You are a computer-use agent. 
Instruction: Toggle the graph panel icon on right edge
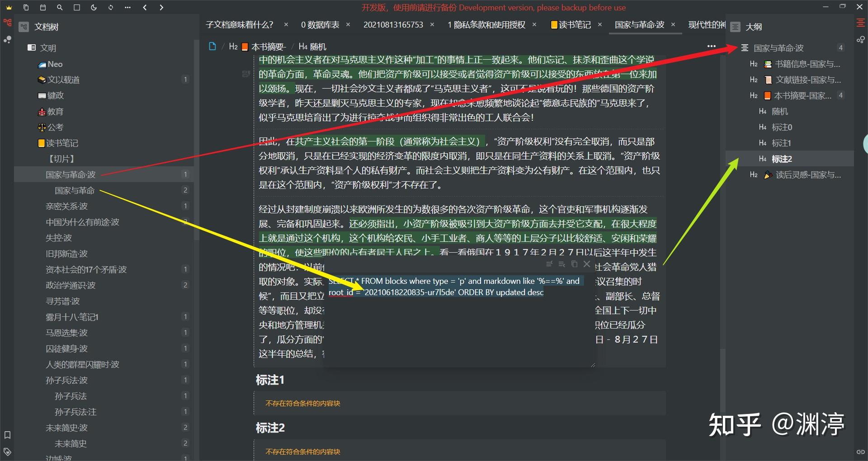[x=861, y=40]
